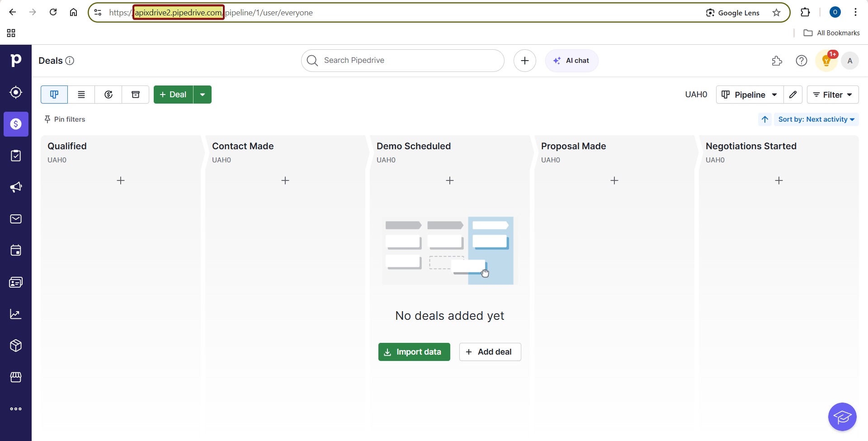Image resolution: width=868 pixels, height=441 pixels.
Task: Click the edit pipeline pencil icon
Action: (x=793, y=95)
